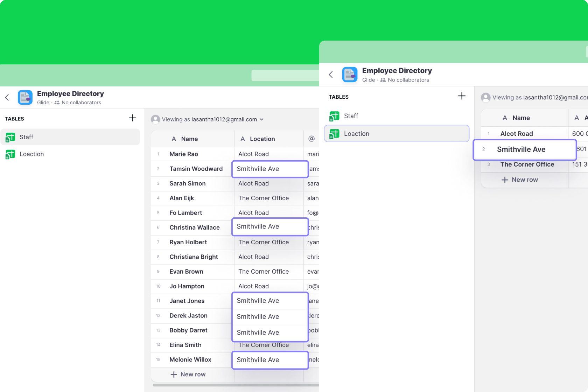This screenshot has width=588, height=392.
Task: Click New row in the Loaction table
Action: click(x=520, y=180)
